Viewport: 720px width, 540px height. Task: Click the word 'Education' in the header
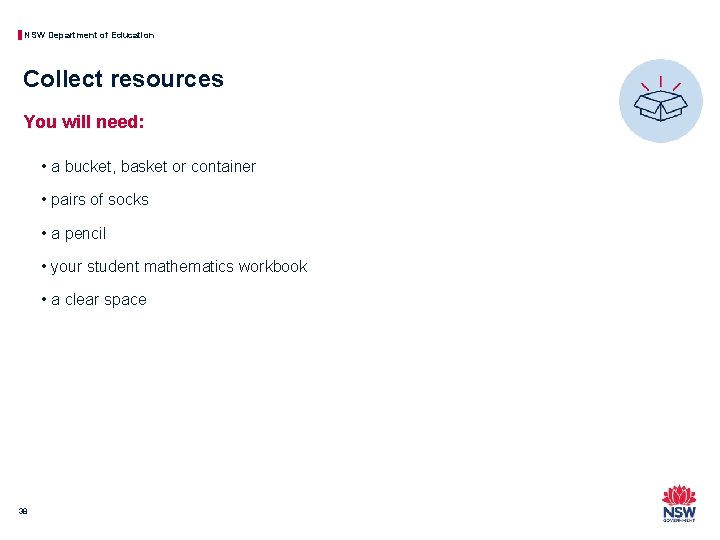point(134,35)
